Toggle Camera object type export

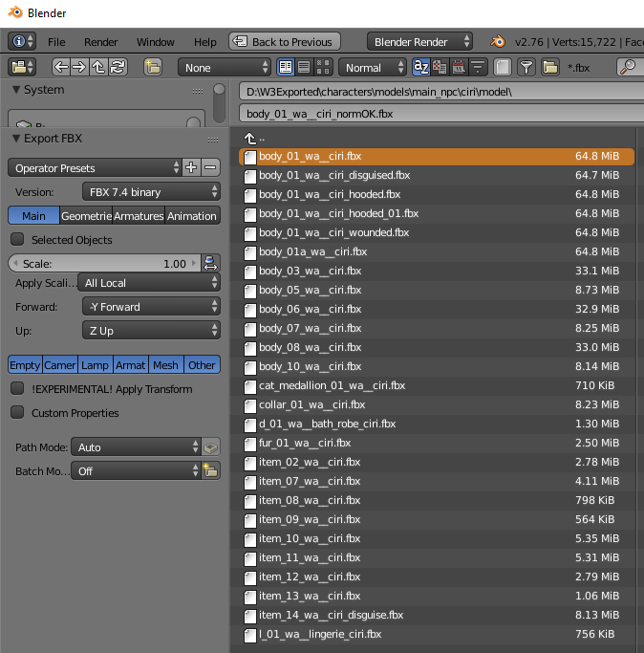coord(60,365)
